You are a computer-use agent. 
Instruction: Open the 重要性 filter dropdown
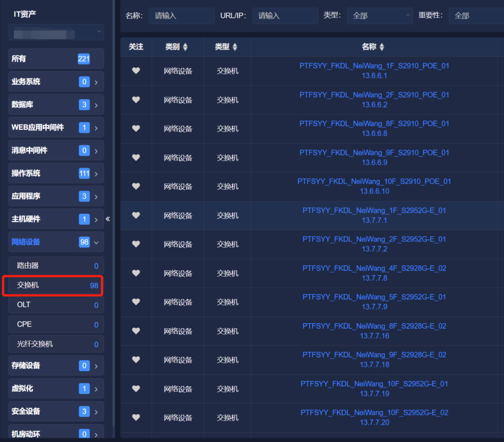476,15
